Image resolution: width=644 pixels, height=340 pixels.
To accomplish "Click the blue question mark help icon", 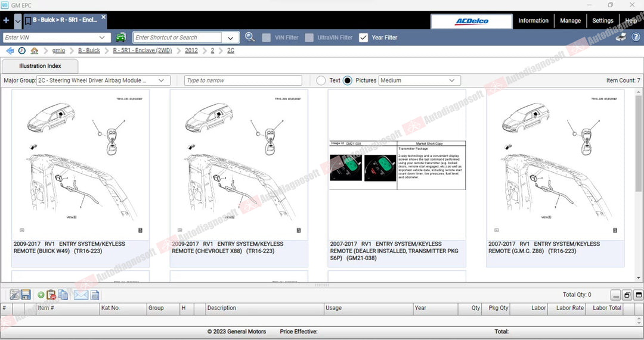I will [x=636, y=37].
